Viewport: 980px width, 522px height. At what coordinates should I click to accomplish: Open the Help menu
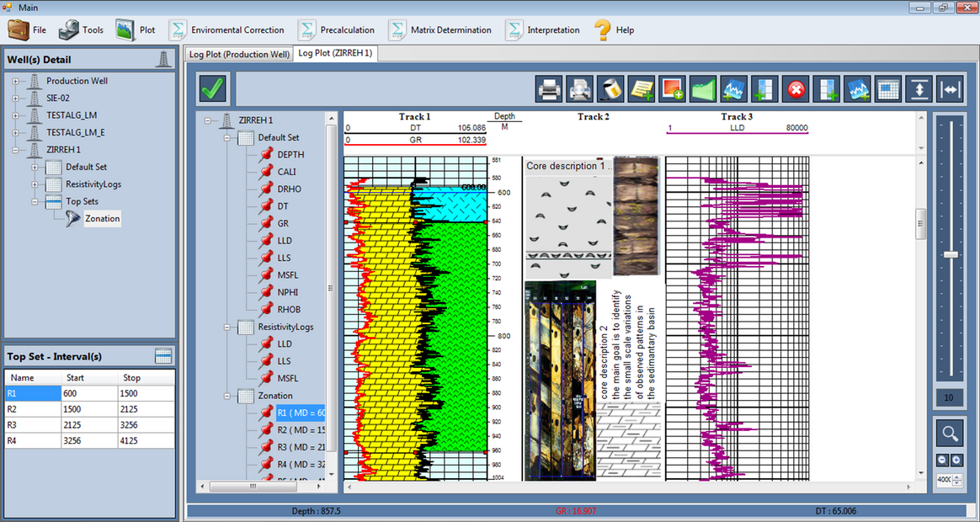click(614, 30)
